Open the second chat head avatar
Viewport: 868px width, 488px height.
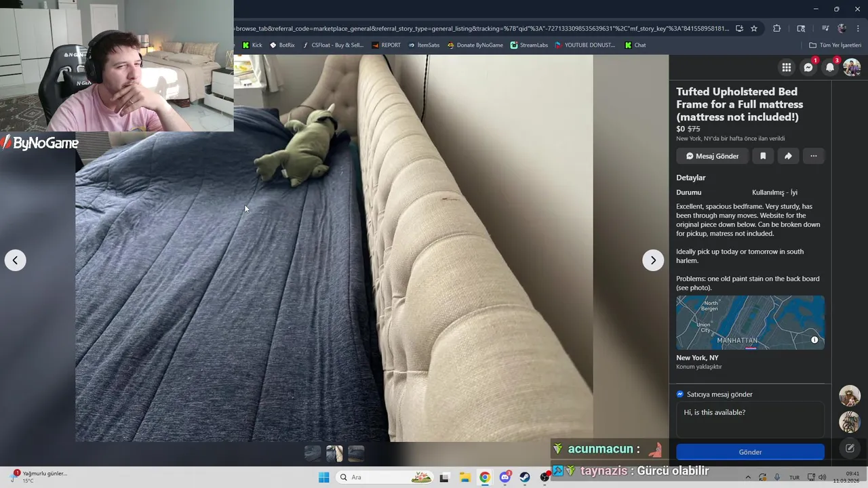(x=850, y=422)
